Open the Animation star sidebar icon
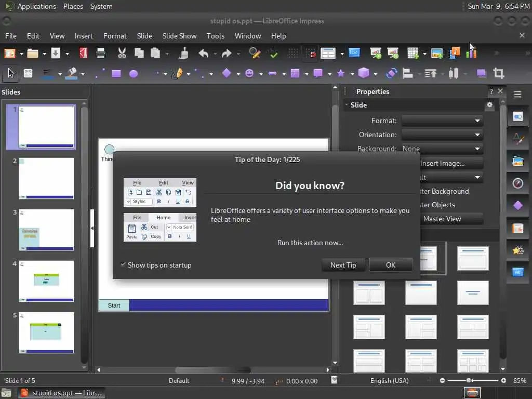Image resolution: width=532 pixels, height=399 pixels. tap(518, 250)
